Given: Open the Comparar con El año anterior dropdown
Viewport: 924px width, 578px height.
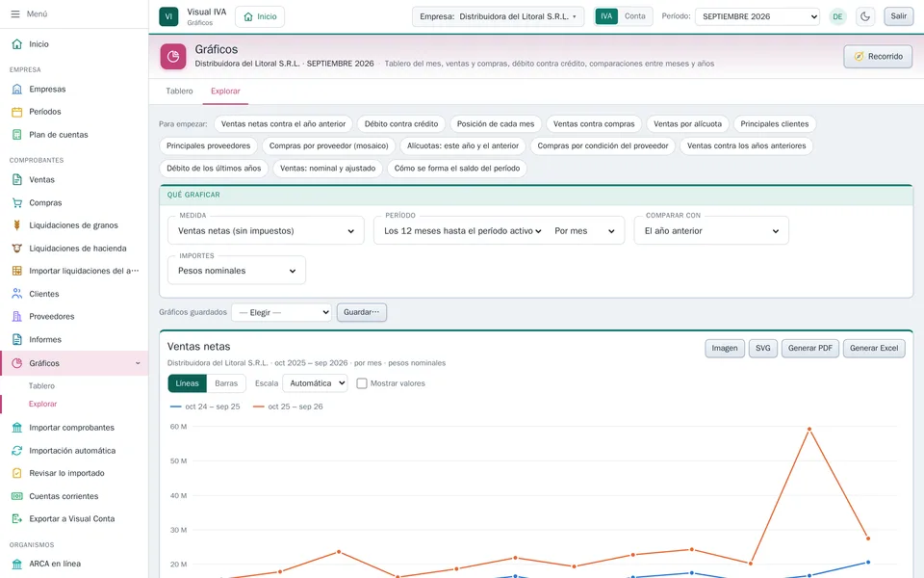Looking at the screenshot, I should (x=711, y=231).
